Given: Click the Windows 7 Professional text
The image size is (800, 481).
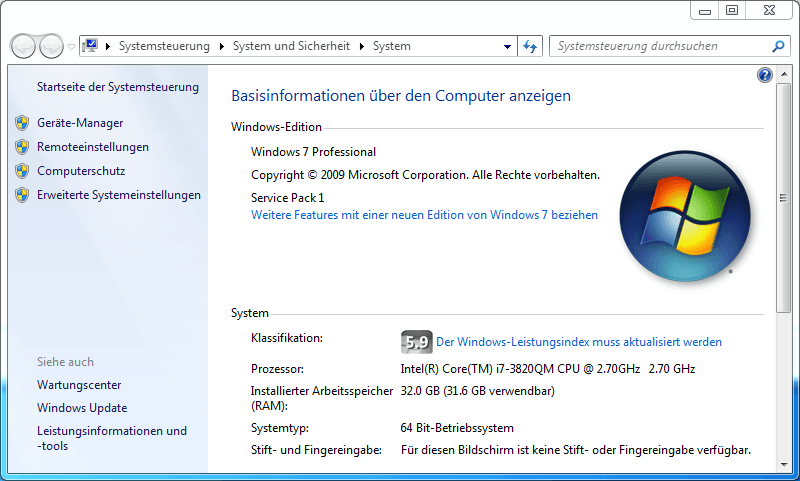Looking at the screenshot, I should pyautogui.click(x=313, y=152).
